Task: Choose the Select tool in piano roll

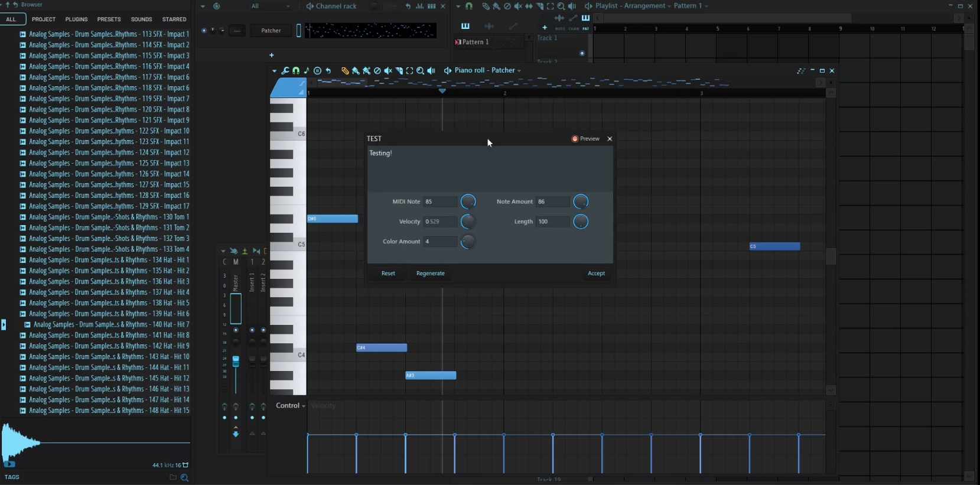Action: coord(409,71)
